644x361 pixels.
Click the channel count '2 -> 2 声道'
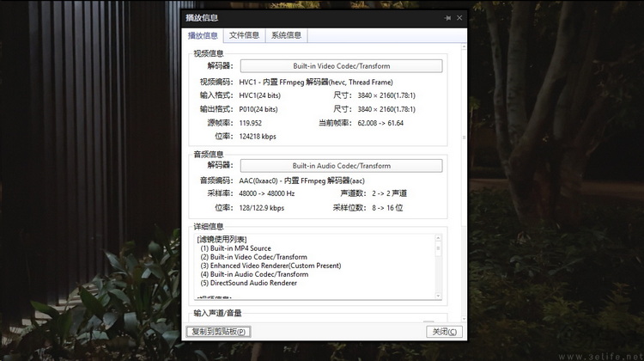tap(389, 193)
